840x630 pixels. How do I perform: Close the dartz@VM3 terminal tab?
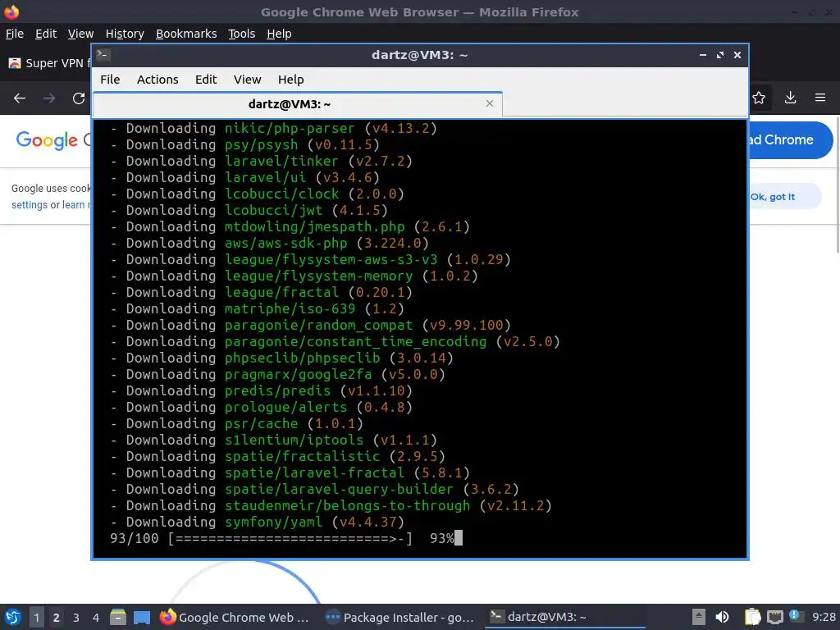pos(490,103)
